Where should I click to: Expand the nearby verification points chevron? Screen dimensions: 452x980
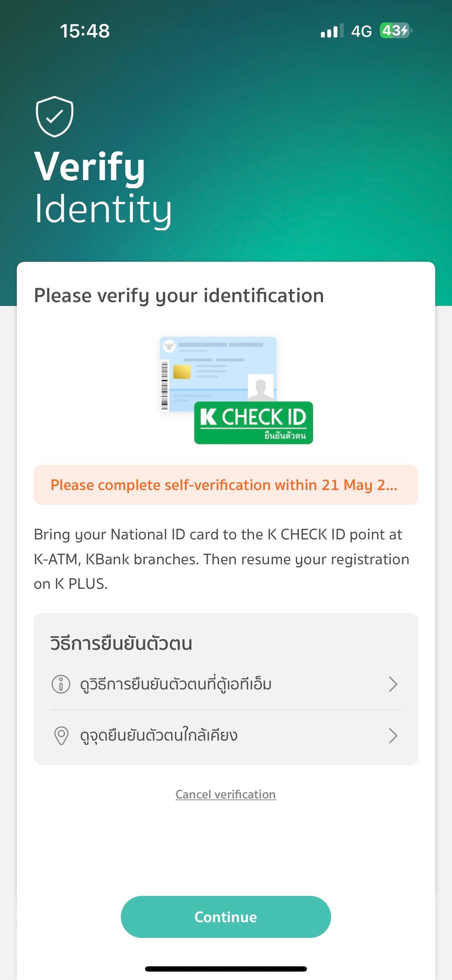393,735
